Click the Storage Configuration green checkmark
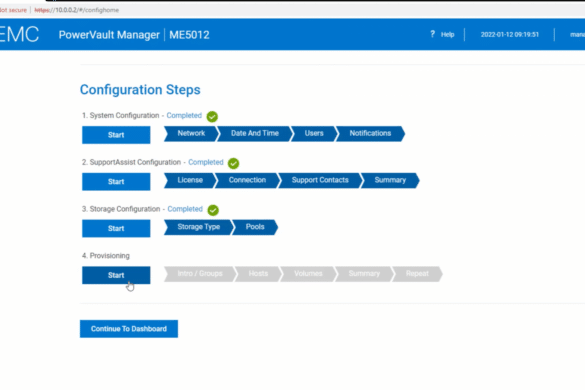This screenshot has height=390, width=585. (213, 210)
